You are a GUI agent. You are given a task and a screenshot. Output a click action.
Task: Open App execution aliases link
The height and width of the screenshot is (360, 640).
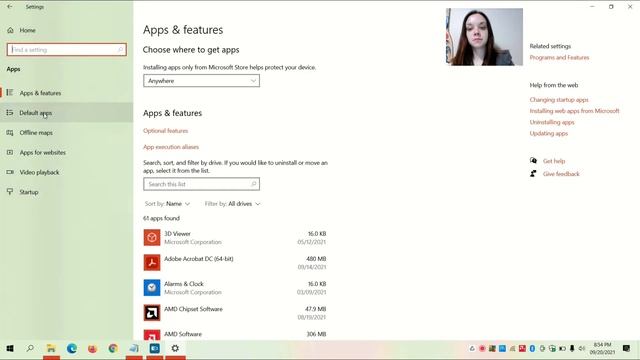pos(171,147)
